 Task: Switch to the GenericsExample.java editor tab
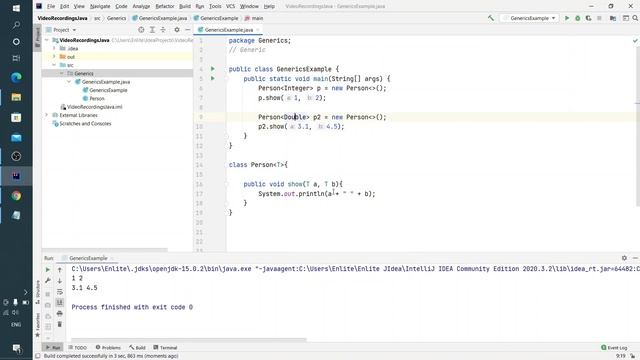228,30
